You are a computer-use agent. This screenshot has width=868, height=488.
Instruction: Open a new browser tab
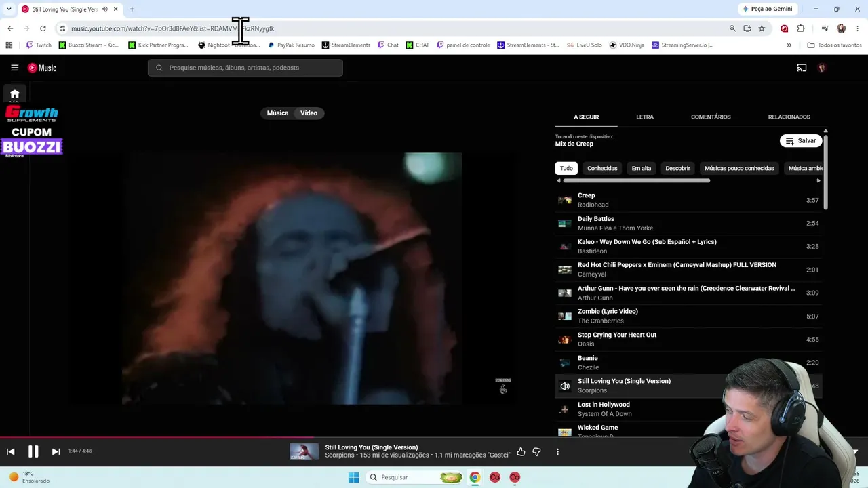click(132, 9)
